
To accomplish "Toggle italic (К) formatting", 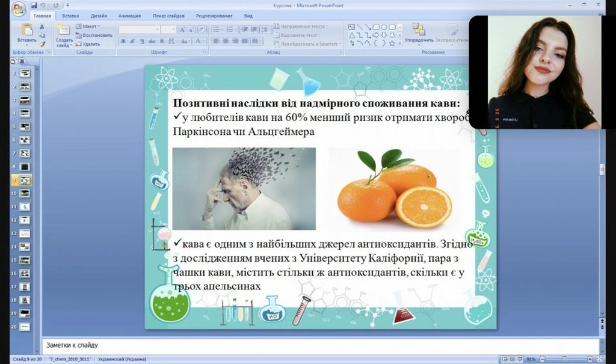I will [132, 41].
